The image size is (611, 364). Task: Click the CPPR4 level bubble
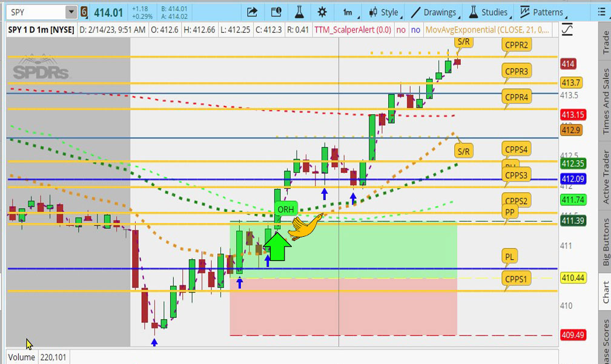coord(517,97)
